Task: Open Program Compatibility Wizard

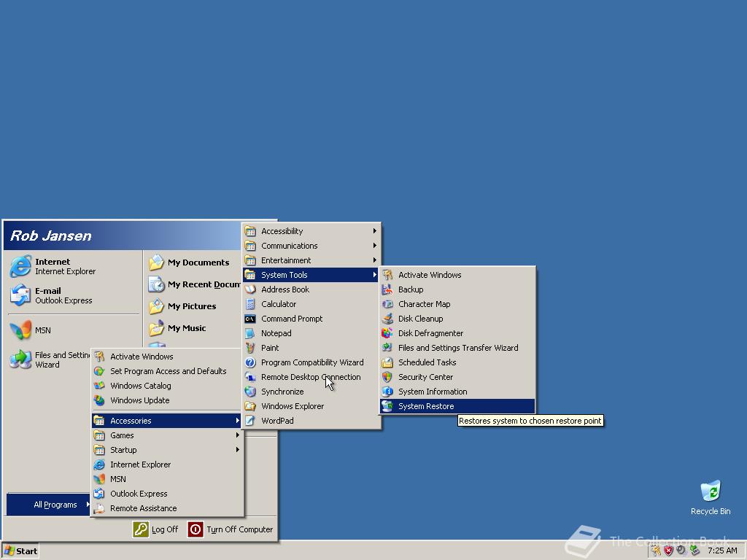Action: tap(311, 362)
